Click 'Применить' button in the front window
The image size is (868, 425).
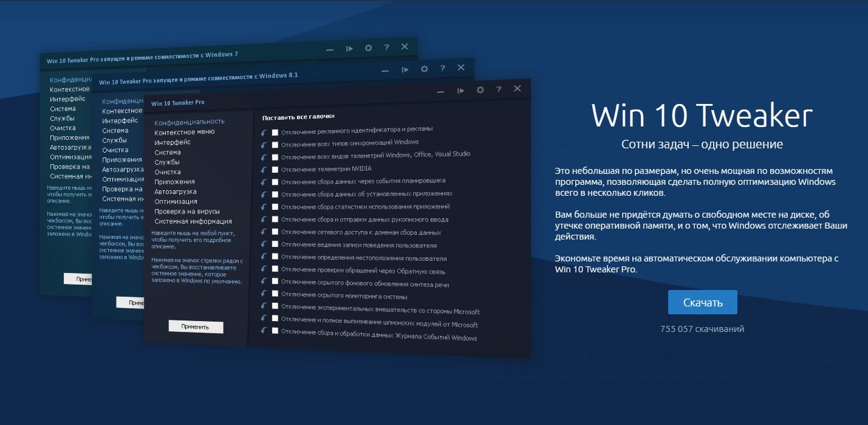196,327
